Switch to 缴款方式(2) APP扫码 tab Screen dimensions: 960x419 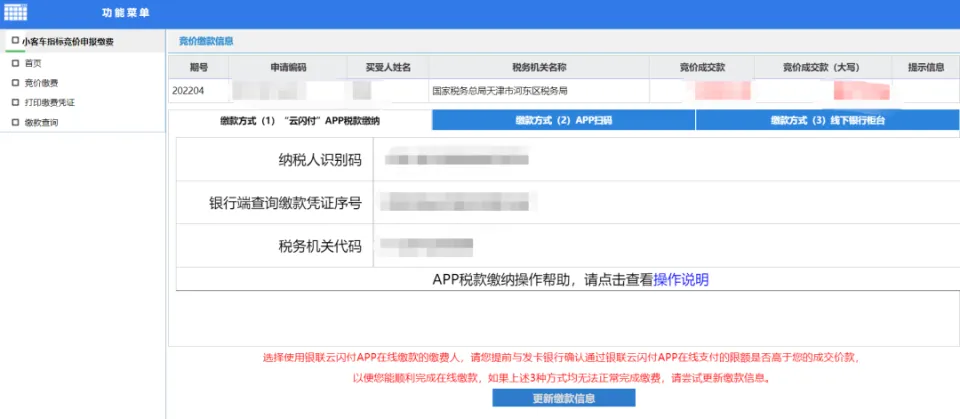[x=563, y=120]
